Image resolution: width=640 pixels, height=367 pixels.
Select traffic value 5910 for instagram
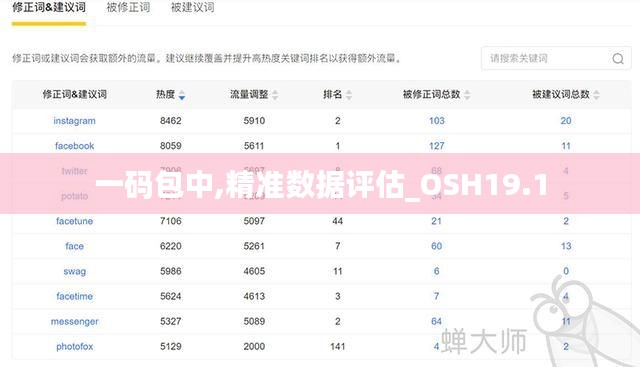(254, 121)
